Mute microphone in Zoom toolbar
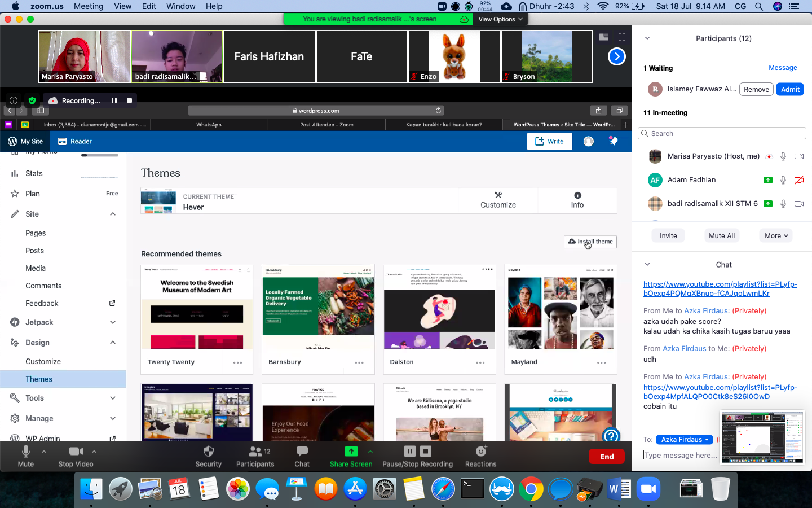 pos(25,456)
